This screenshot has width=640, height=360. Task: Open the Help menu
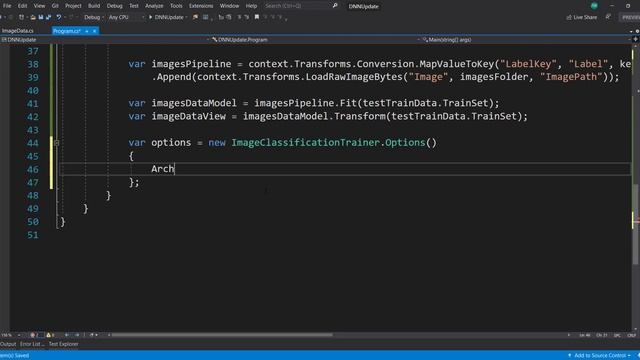tap(251, 6)
